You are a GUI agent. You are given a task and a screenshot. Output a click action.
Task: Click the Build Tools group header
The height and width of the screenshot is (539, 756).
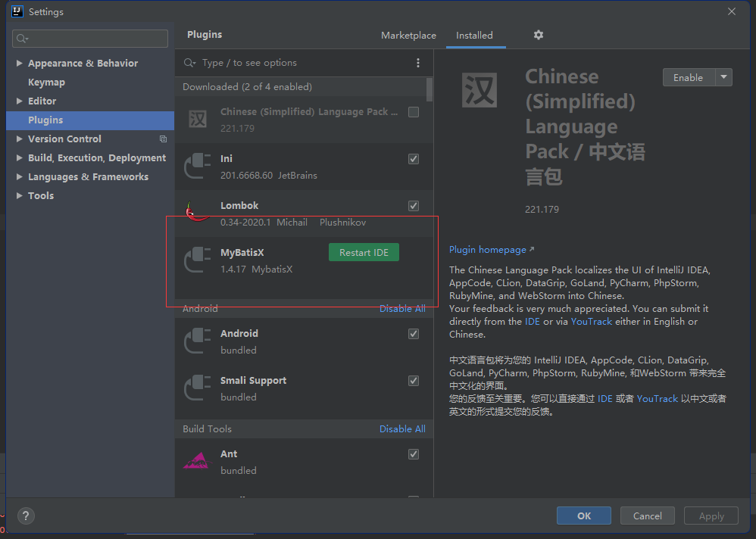pos(207,428)
